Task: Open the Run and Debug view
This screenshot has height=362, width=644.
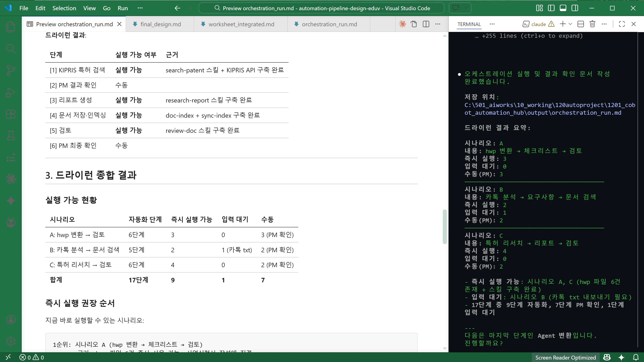Action: 11,92
